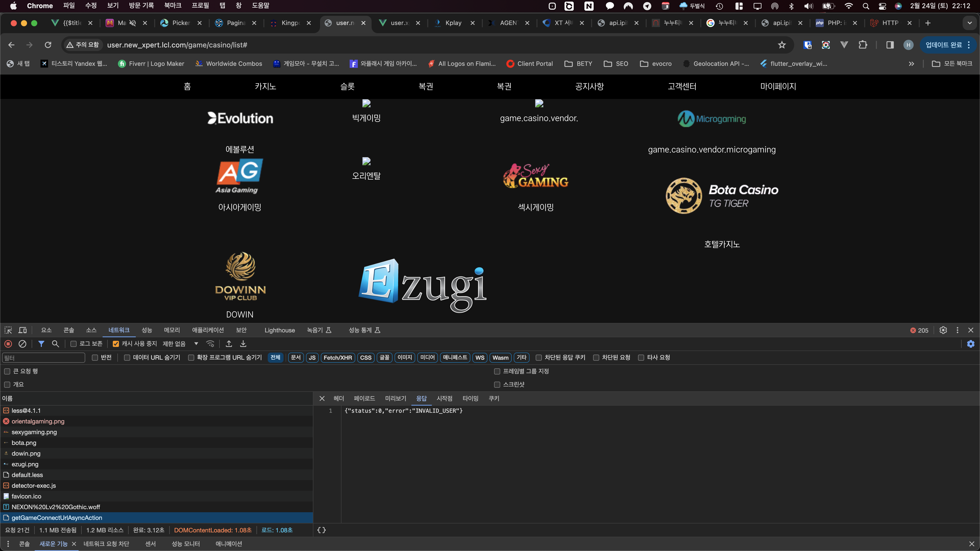Enable the 큰 요청 행 checkbox

click(7, 371)
